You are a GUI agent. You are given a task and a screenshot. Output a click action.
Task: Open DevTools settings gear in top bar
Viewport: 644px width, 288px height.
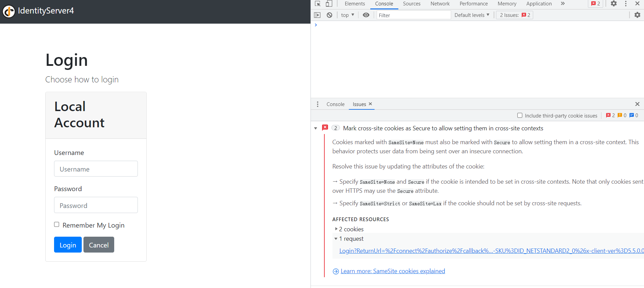click(614, 4)
